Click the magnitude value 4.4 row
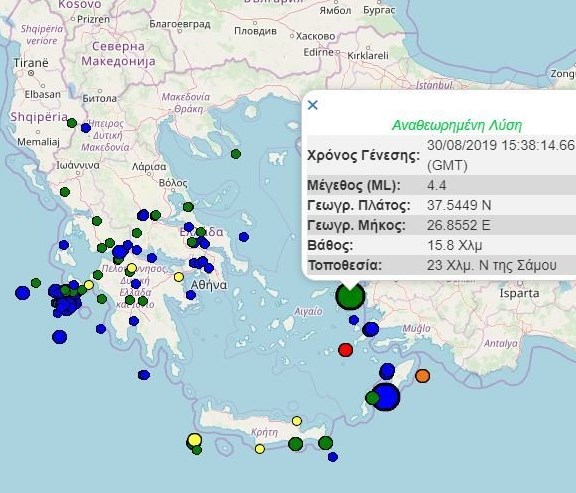Image resolution: width=576 pixels, height=493 pixels. click(441, 185)
